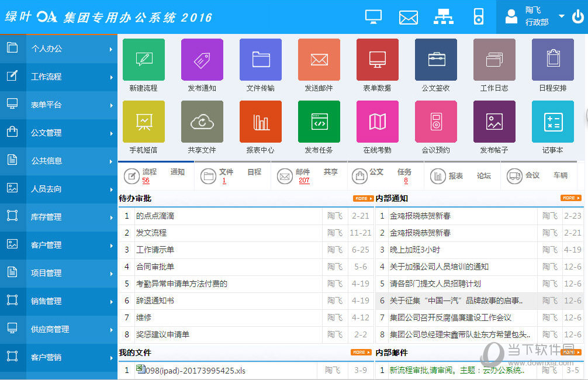Open 工作流程 in the sidebar

pos(58,77)
